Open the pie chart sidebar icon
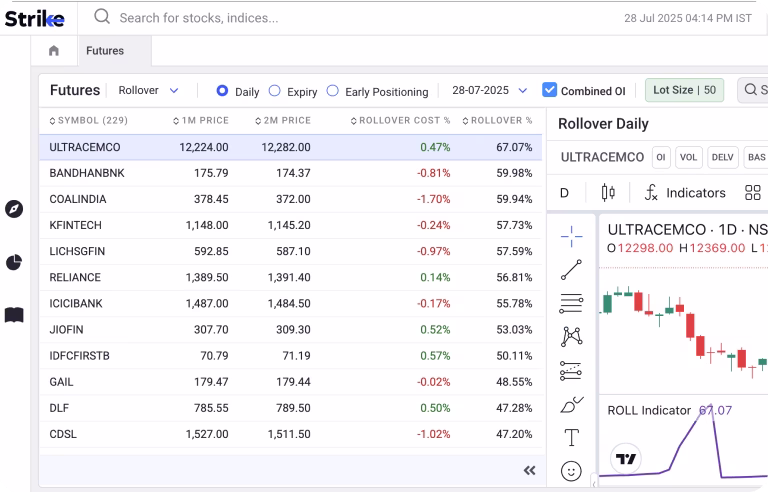Viewport: 768px width, 492px height. click(x=14, y=262)
